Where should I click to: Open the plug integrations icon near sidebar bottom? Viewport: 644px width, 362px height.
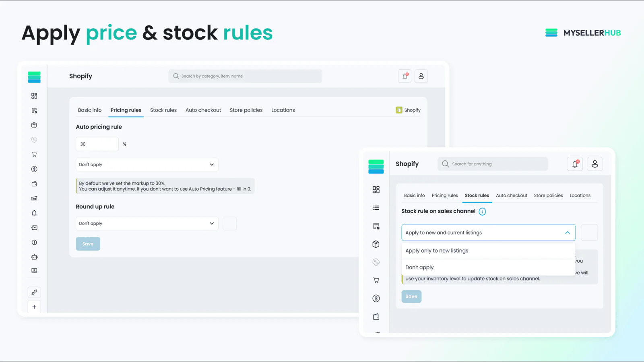(x=34, y=292)
